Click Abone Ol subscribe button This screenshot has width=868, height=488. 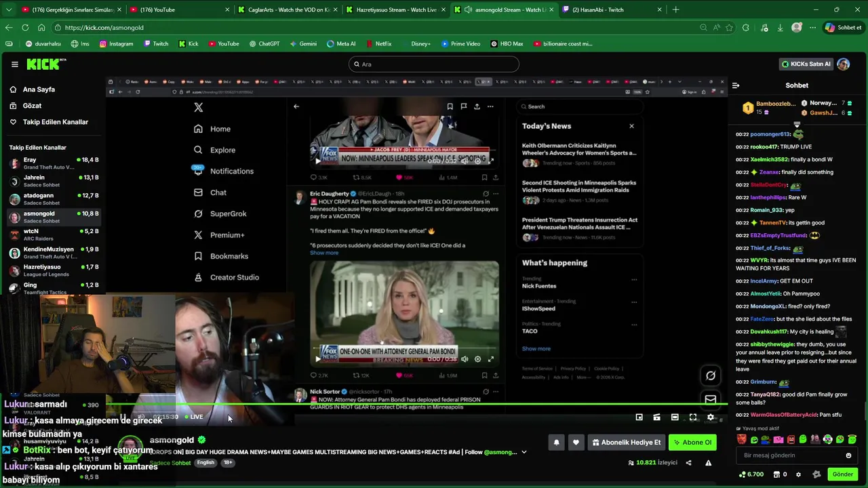click(692, 443)
